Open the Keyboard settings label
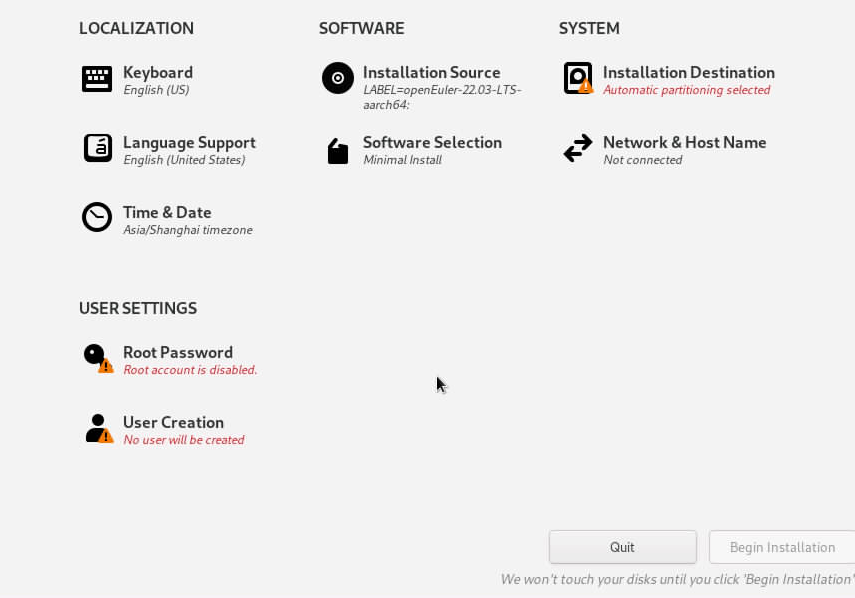Image resolution: width=855 pixels, height=598 pixels. (x=158, y=73)
